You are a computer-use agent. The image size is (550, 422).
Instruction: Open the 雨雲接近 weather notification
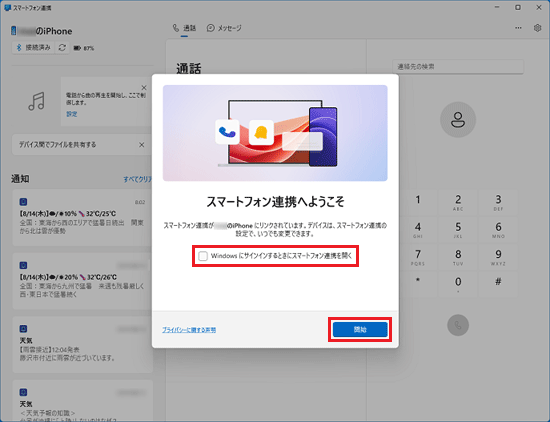83,344
